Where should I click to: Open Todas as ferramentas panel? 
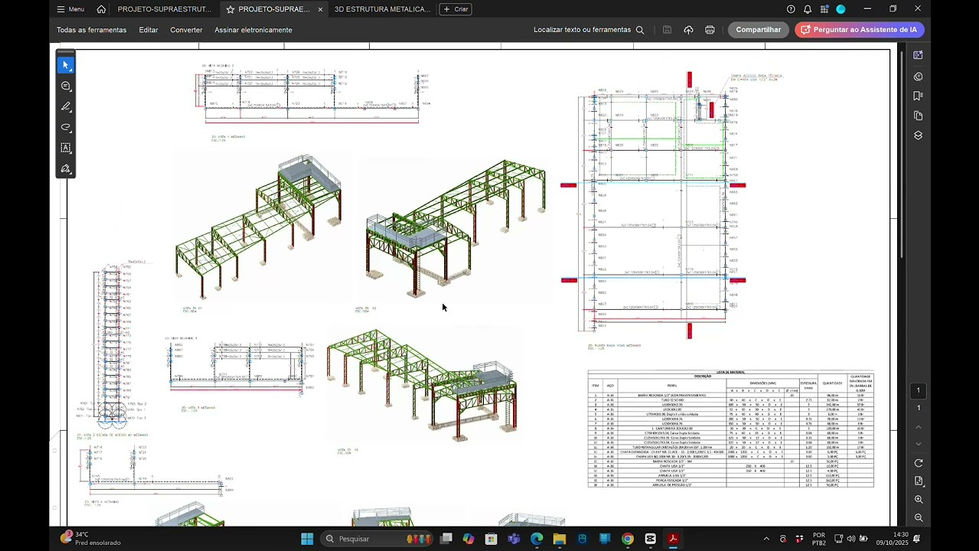click(x=91, y=30)
